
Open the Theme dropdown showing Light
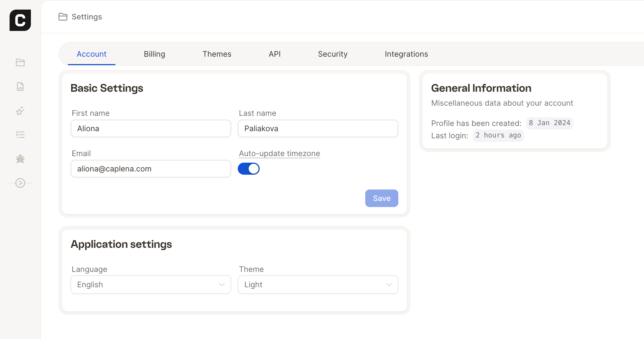tap(318, 285)
